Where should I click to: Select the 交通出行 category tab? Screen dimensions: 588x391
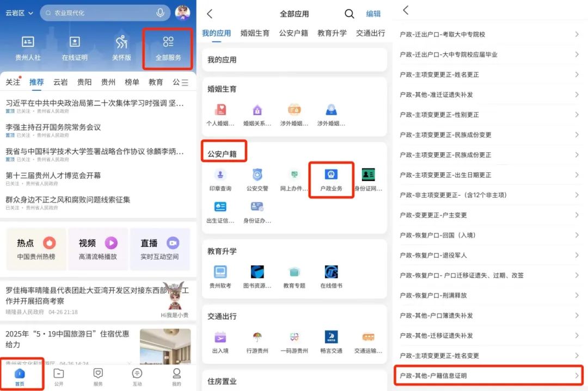371,33
